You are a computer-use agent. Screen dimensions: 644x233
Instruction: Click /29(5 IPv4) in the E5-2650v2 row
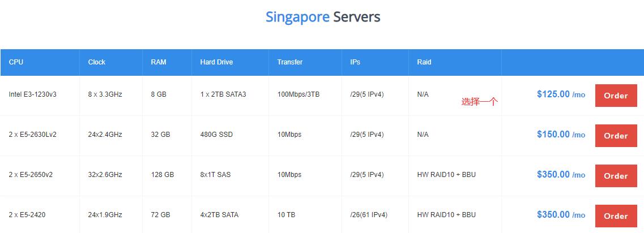click(367, 175)
